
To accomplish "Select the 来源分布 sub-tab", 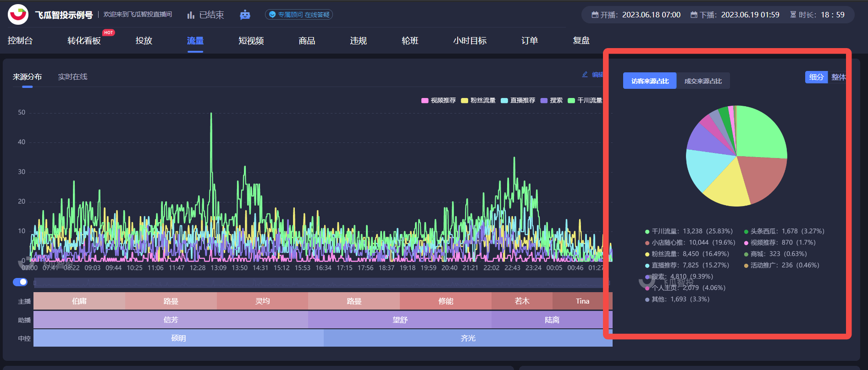I will pyautogui.click(x=27, y=76).
